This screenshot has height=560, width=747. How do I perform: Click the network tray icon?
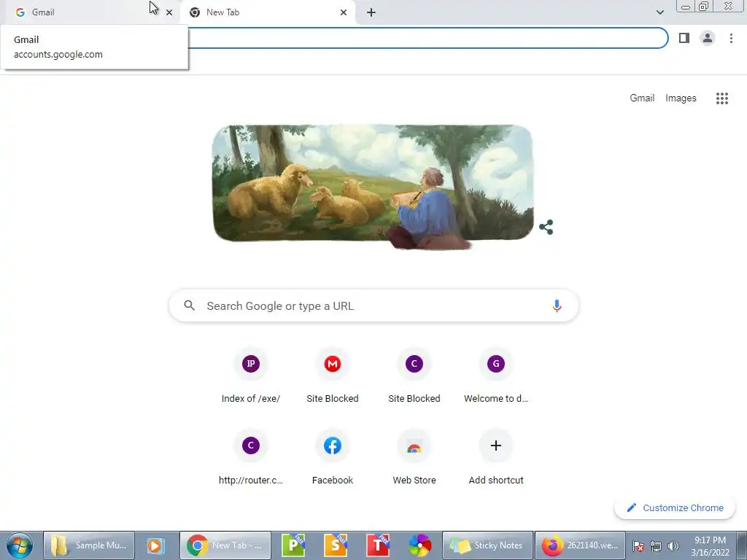(x=656, y=546)
